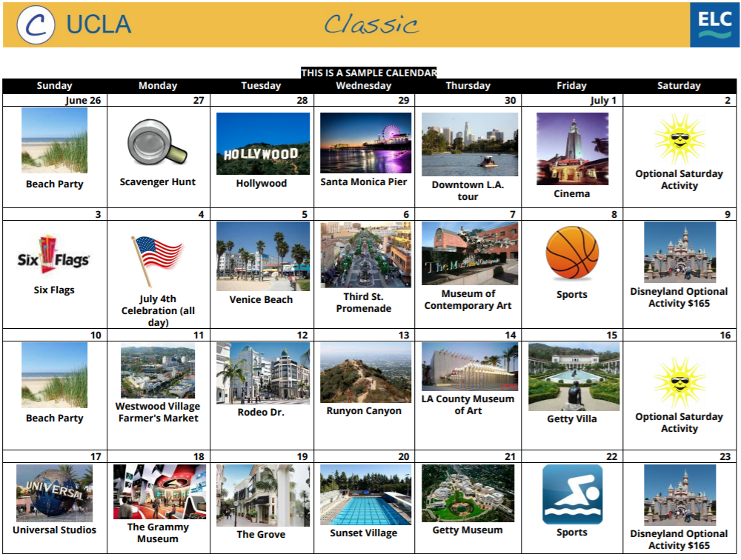Viewport: 741px width, 560px height.
Task: Open the Westwood Village aerial photo
Action: [157, 371]
